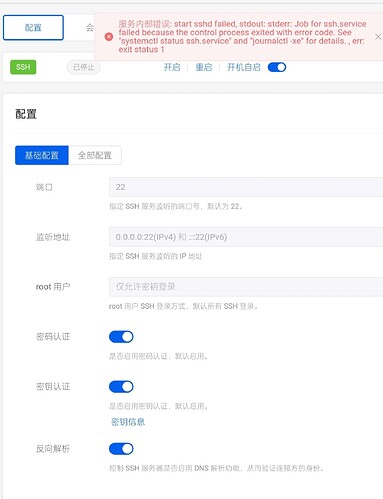Click the 开机自启 label text

point(244,67)
